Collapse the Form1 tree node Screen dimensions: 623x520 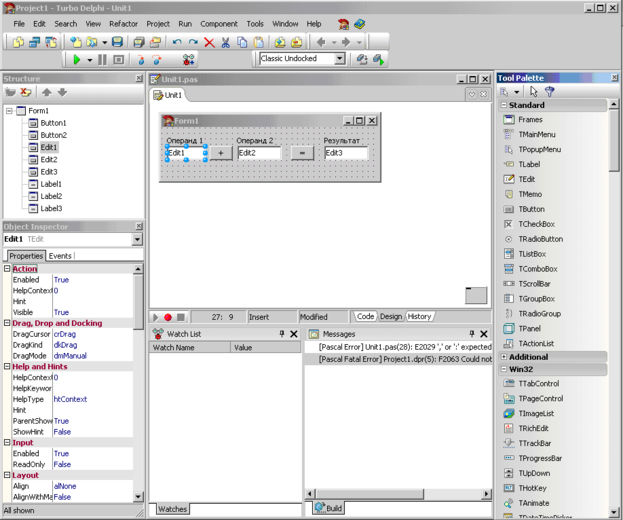tap(9, 111)
